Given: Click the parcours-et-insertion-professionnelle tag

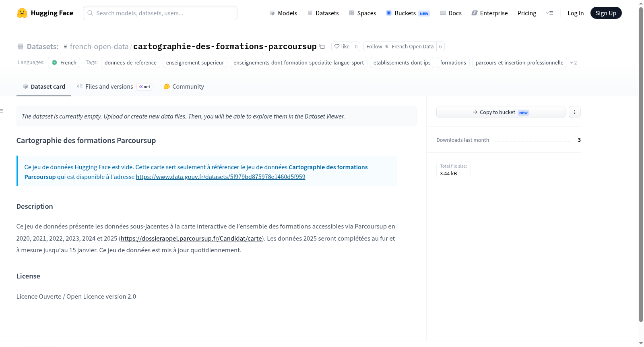Looking at the screenshot, I should (519, 62).
